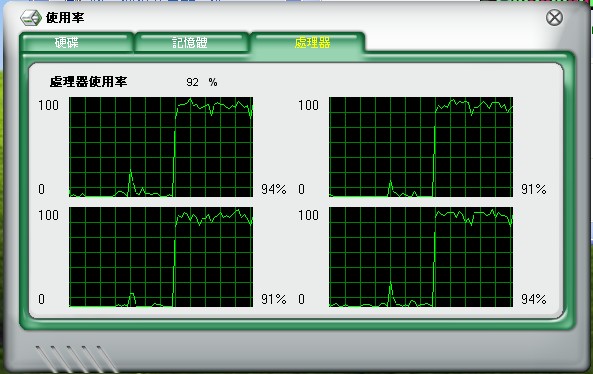The image size is (593, 374).
Task: Click the bottom-left CPU graph
Action: pyautogui.click(x=161, y=257)
